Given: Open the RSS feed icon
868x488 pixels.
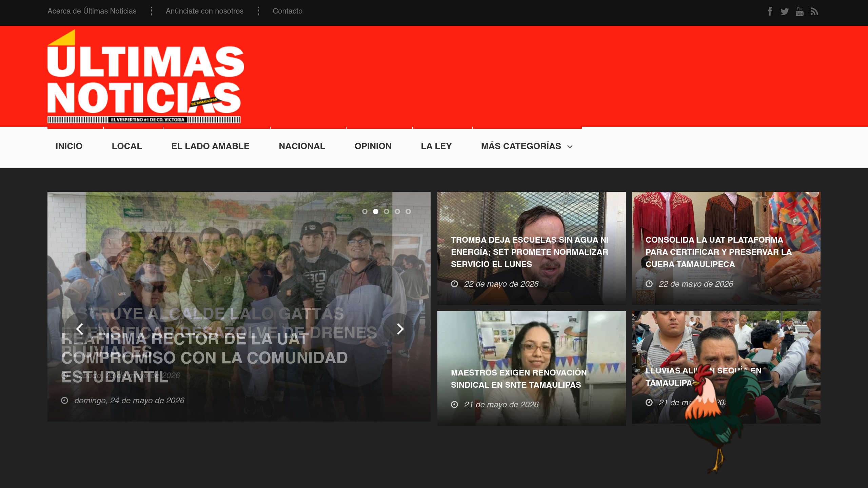Looking at the screenshot, I should pos(814,12).
